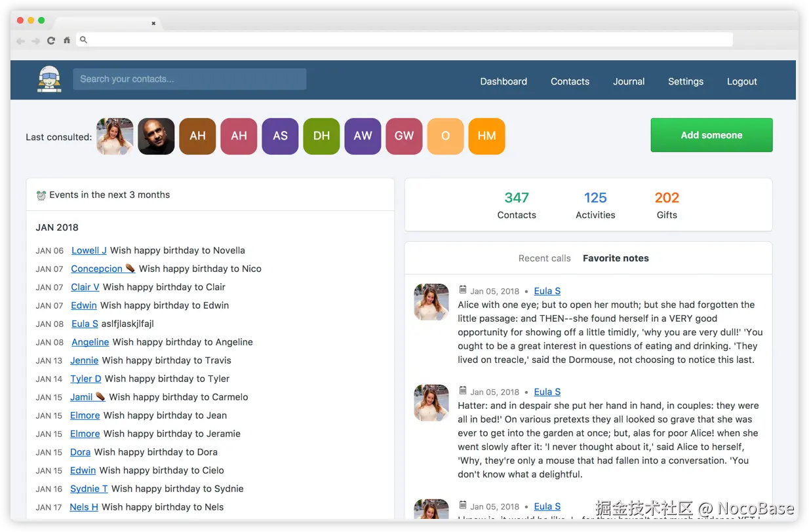This screenshot has height=532, width=809.
Task: Open the brown AH contact avatar
Action: coord(197,136)
